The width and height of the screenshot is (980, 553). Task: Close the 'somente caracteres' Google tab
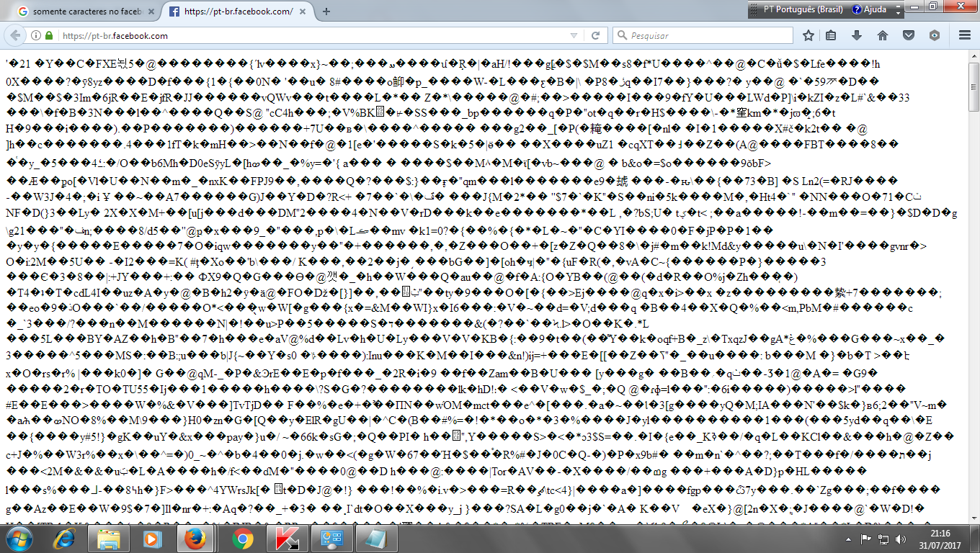tap(151, 12)
